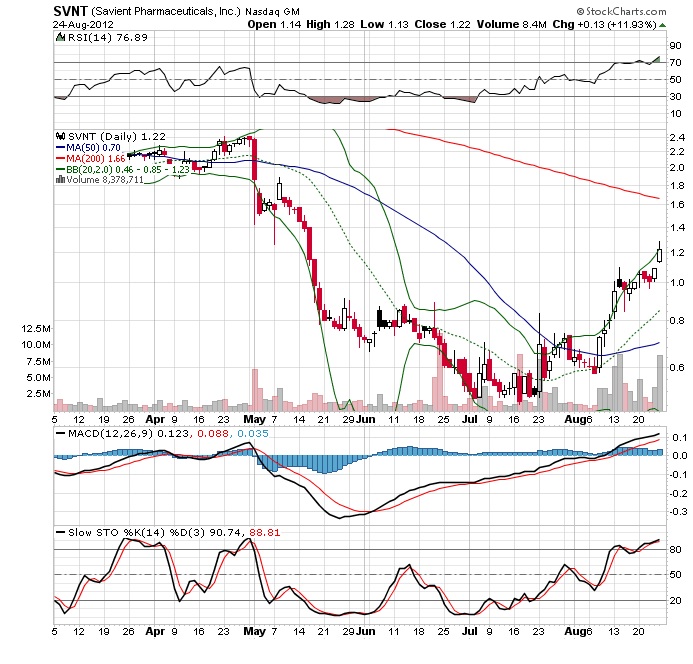Click the 30 level on the RSI axis
693x664 pixels.
click(675, 96)
